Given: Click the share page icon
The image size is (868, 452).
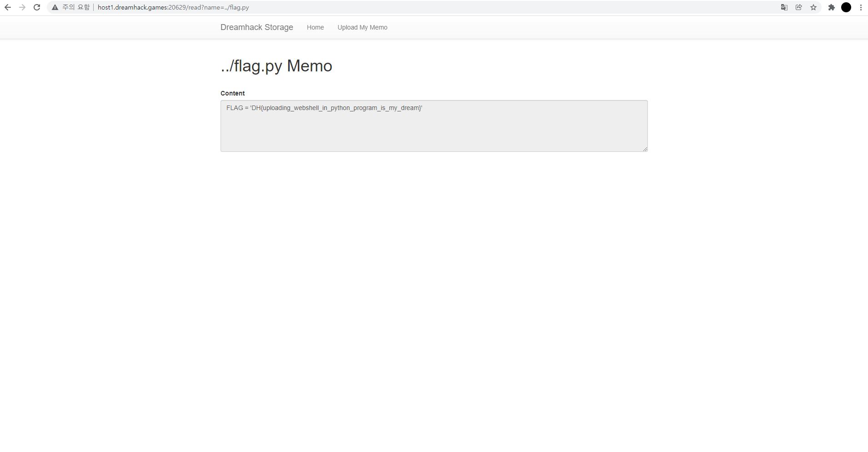Looking at the screenshot, I should [799, 7].
